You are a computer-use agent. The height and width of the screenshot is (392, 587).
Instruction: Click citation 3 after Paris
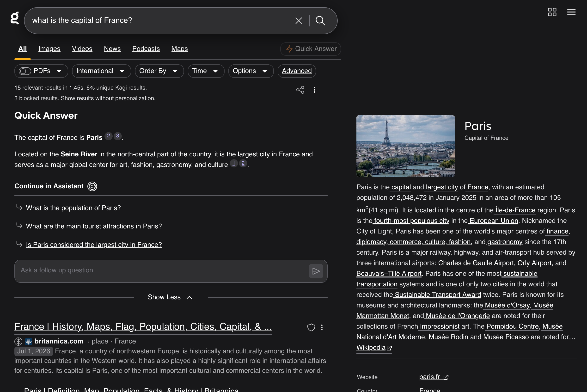118,136
